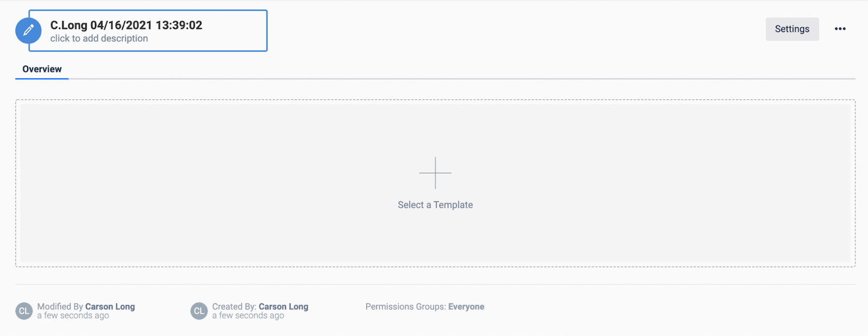The image size is (868, 336).
Task: Click the 'click to add description' field
Action: [x=99, y=39]
